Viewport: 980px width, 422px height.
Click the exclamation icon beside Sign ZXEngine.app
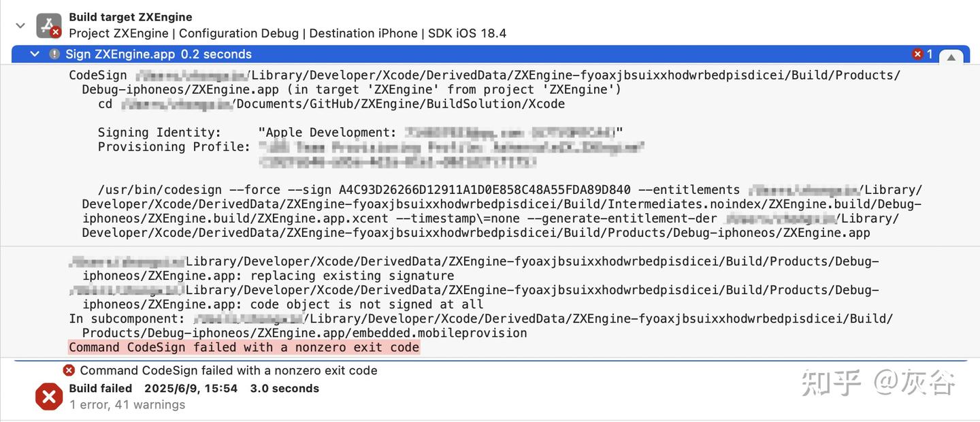[x=54, y=54]
